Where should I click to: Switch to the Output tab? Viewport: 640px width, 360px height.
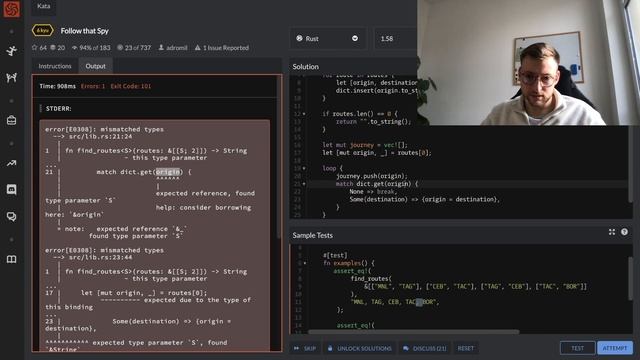tap(96, 66)
